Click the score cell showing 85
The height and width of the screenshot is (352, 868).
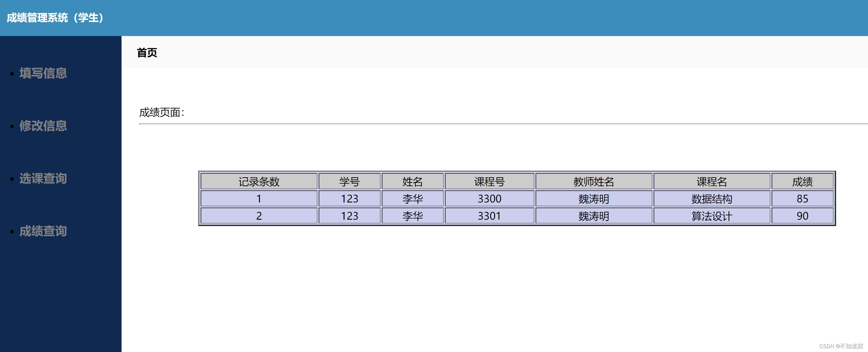pos(802,199)
